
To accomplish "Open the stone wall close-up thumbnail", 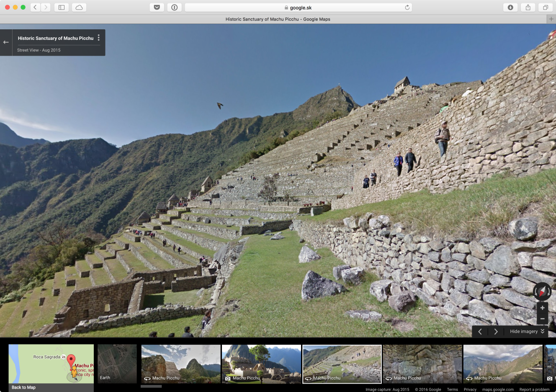I will [x=422, y=364].
